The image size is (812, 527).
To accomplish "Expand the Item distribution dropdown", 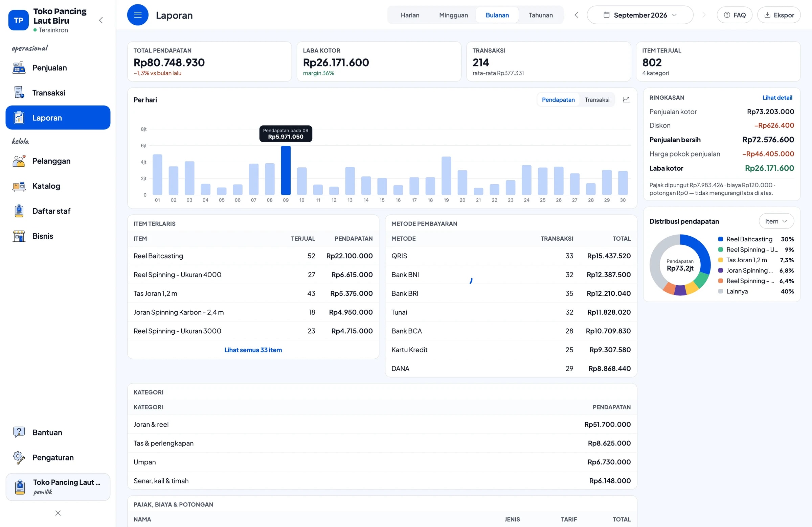I will click(x=776, y=221).
